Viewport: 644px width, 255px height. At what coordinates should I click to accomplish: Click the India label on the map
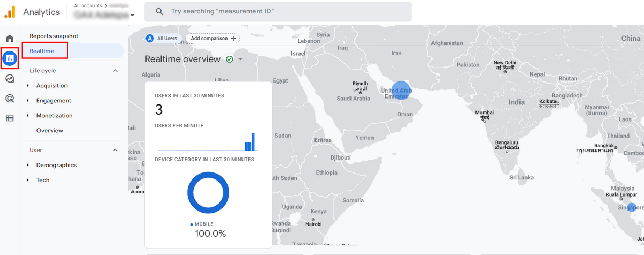(x=517, y=102)
